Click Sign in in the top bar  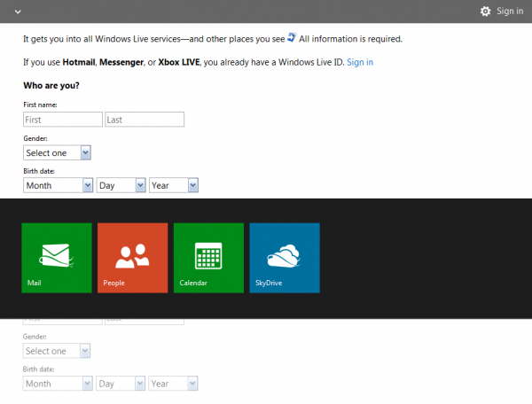pyautogui.click(x=510, y=12)
